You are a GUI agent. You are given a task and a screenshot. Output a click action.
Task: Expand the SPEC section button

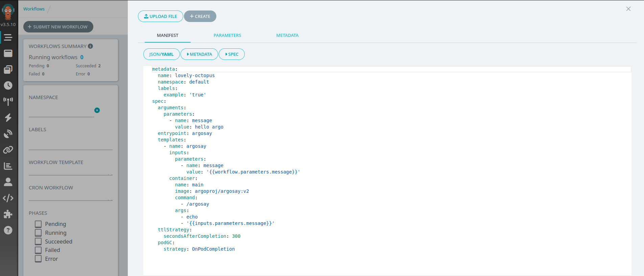pos(232,54)
